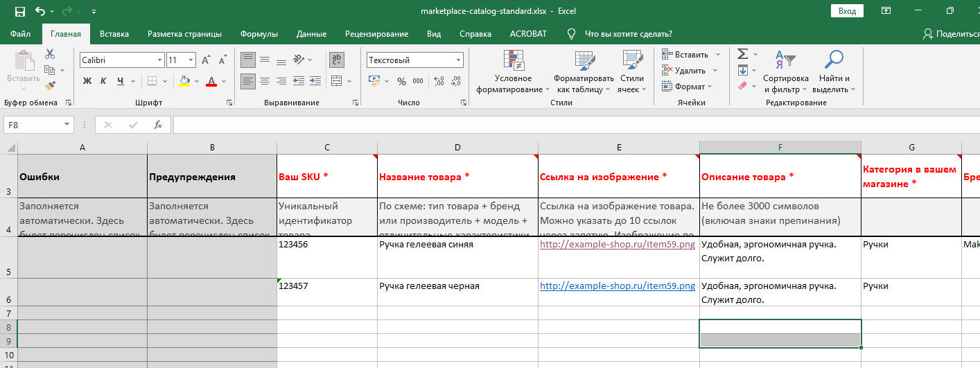Click the Format Painter brush icon

pos(50,85)
